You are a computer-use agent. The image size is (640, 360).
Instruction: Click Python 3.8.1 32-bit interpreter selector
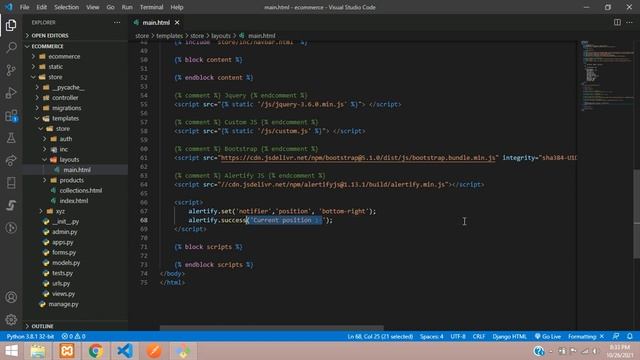click(30, 336)
